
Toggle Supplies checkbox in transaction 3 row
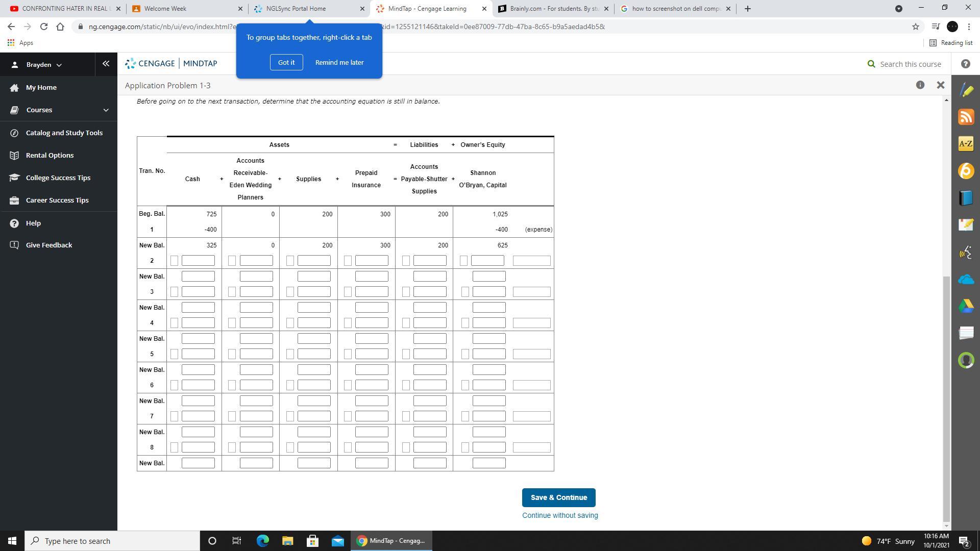pos(290,292)
